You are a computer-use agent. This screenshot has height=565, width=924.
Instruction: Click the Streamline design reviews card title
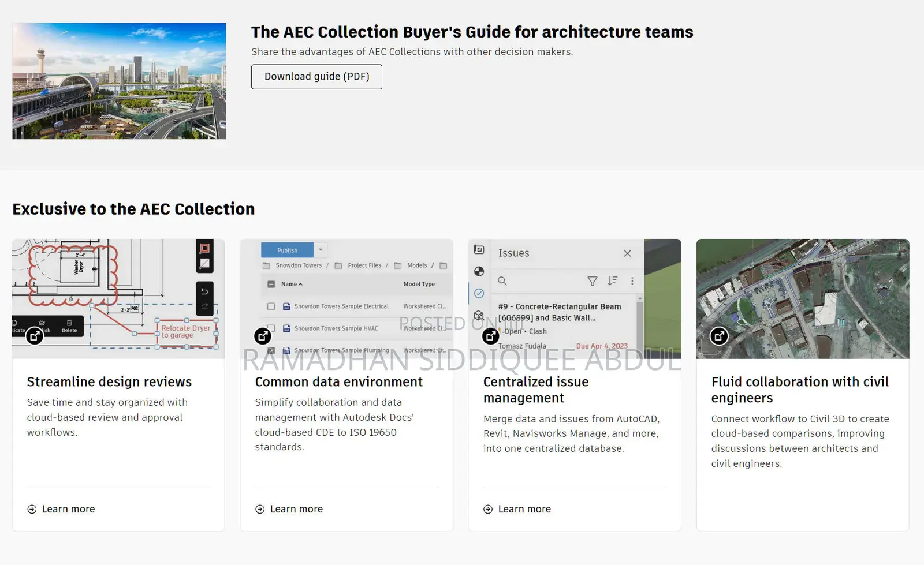click(x=109, y=382)
